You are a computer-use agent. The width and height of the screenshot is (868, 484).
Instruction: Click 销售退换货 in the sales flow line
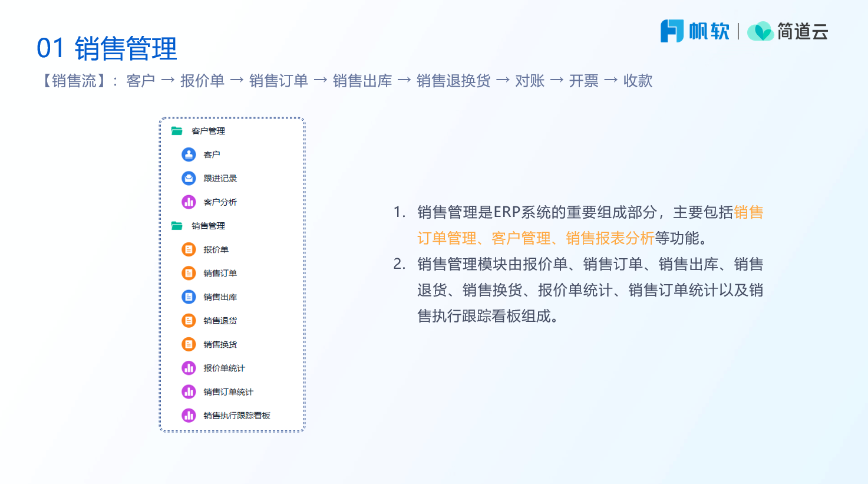pyautogui.click(x=453, y=81)
